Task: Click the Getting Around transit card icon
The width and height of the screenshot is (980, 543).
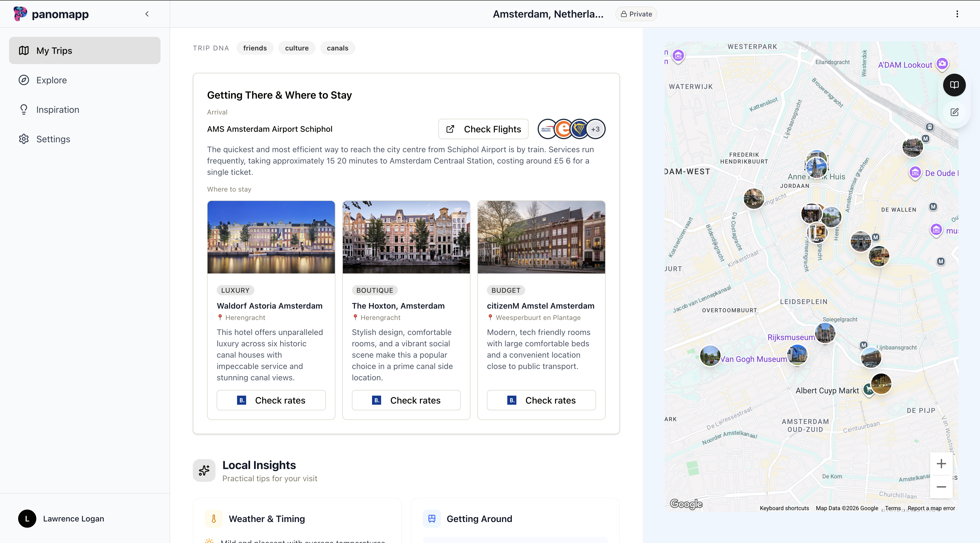Action: [x=431, y=518]
